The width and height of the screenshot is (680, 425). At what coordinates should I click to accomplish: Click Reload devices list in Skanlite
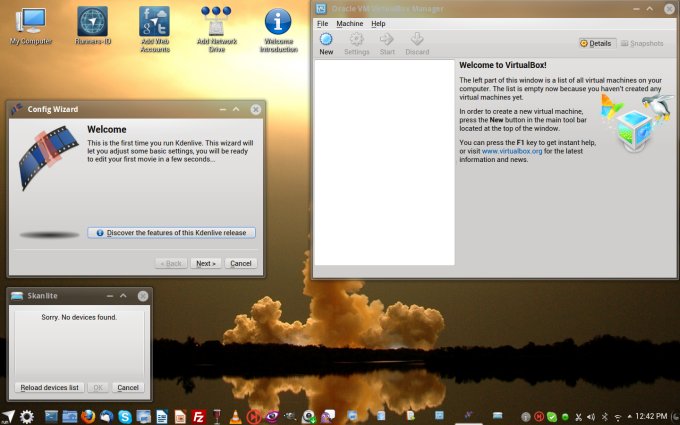48,387
